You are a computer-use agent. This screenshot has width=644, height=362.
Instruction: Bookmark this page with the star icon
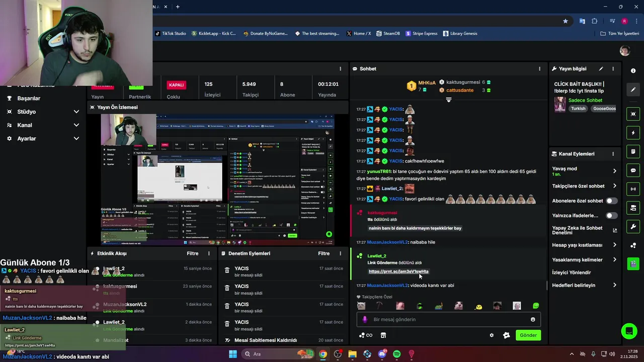[x=566, y=21]
